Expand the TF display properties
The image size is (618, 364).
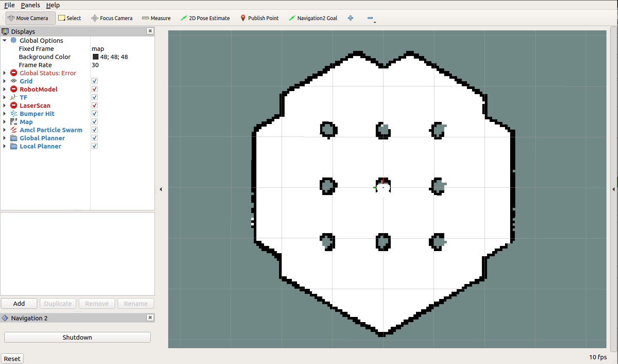coord(5,97)
